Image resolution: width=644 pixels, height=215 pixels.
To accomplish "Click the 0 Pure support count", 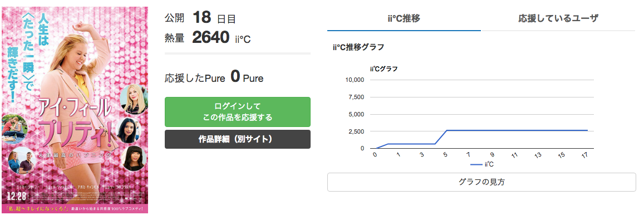I will click(x=247, y=77).
